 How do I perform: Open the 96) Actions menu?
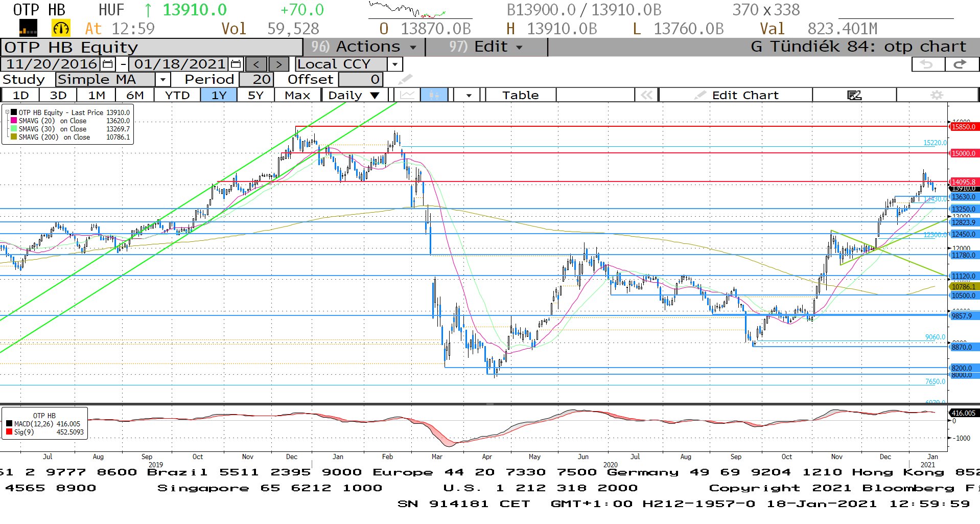tap(364, 47)
